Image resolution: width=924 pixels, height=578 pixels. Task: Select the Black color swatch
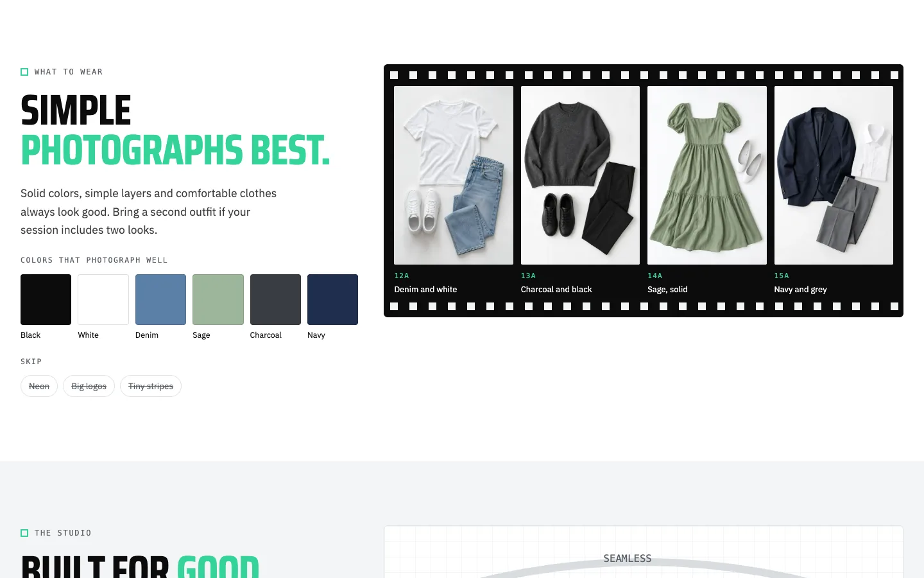pos(46,299)
